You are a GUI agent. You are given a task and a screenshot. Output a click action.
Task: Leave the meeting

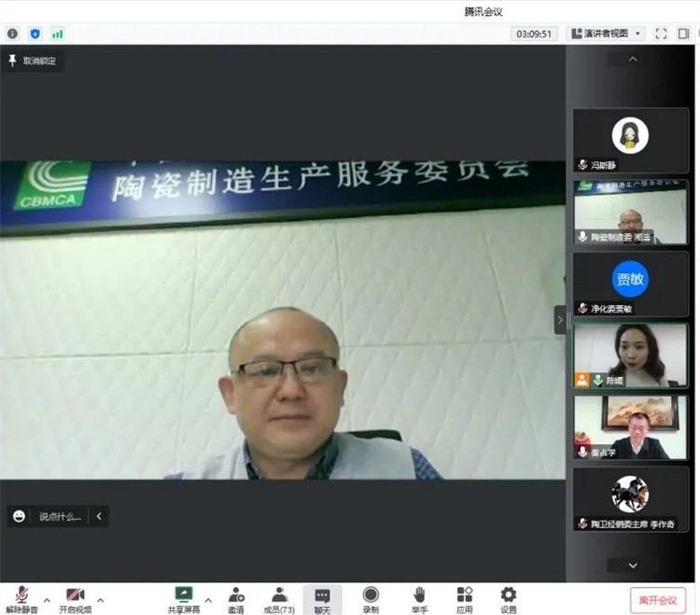point(658,600)
